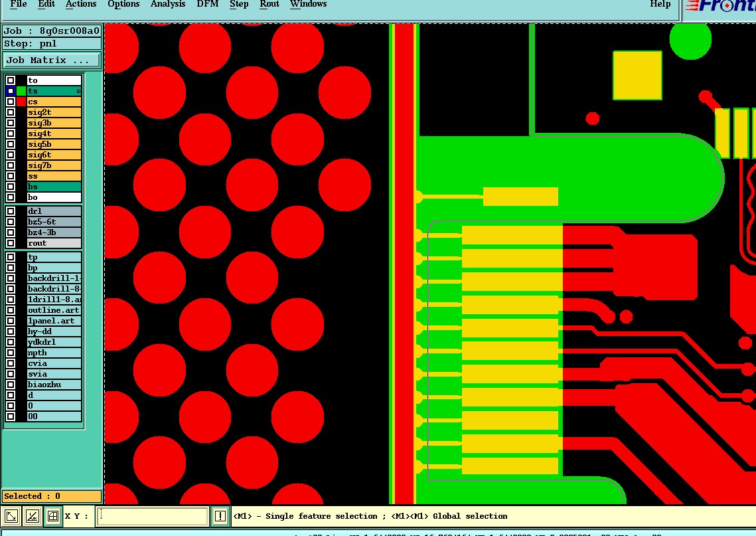Toggle checkbox for layer sig6t
This screenshot has width=756, height=536.
click(x=11, y=155)
